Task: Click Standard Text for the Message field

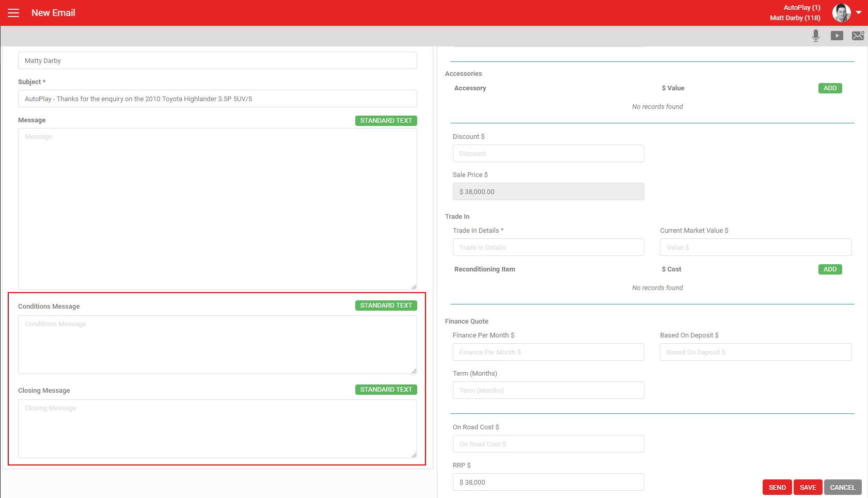Action: pos(386,121)
